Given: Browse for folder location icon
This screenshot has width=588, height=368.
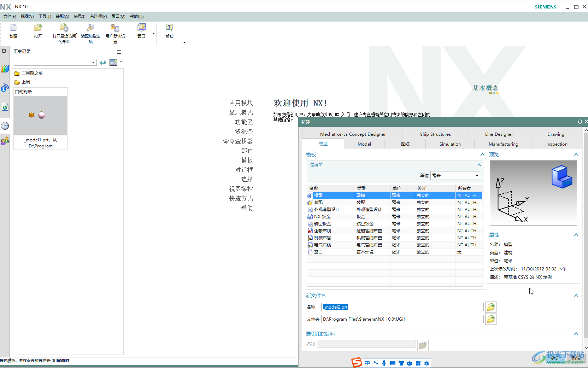Looking at the screenshot, I should coord(491,319).
